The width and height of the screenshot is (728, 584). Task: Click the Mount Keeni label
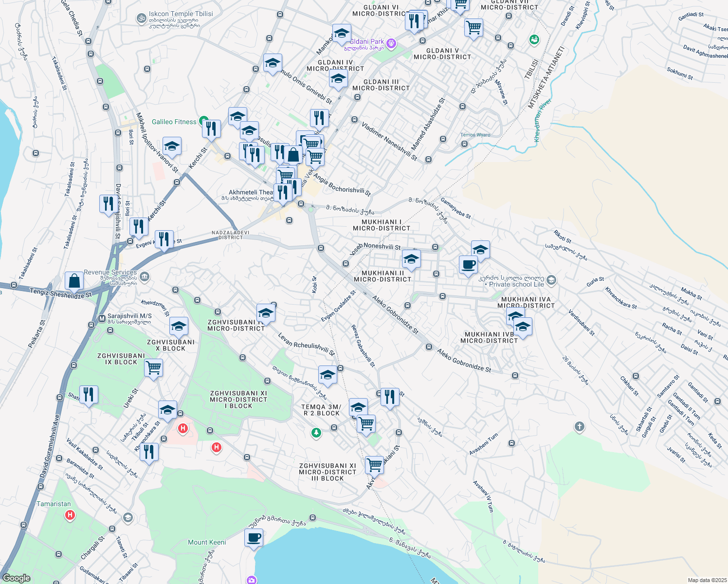(x=207, y=542)
